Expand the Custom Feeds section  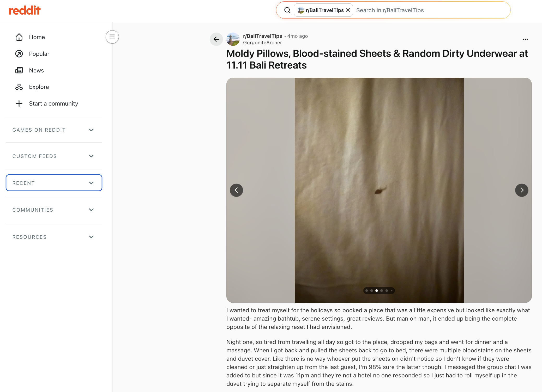point(54,156)
